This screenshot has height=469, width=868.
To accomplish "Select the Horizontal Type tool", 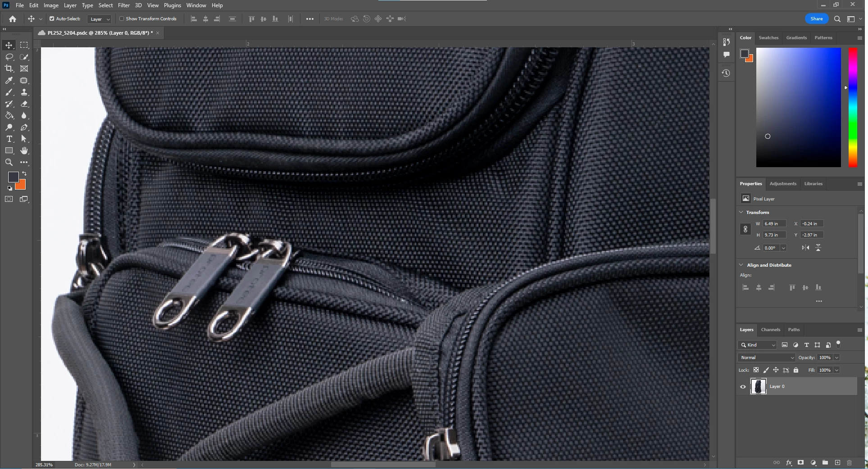I will (9, 139).
